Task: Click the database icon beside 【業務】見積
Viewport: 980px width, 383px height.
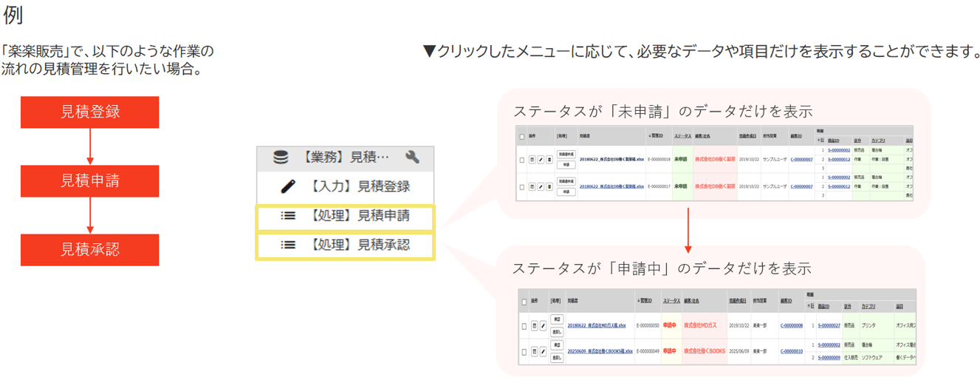Action: pos(281,157)
